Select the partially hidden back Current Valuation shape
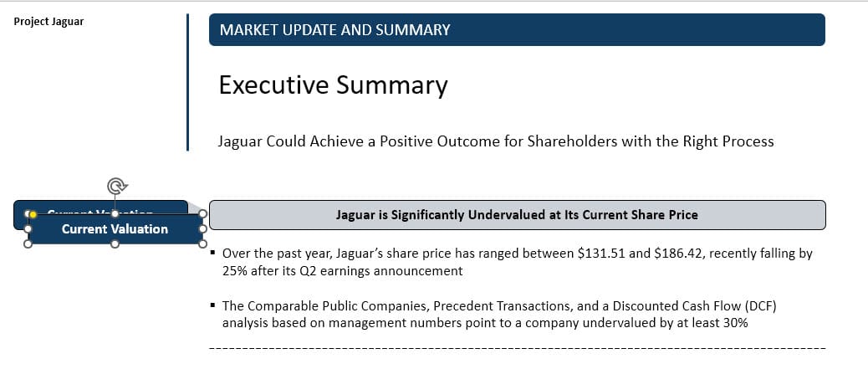 click(167, 207)
